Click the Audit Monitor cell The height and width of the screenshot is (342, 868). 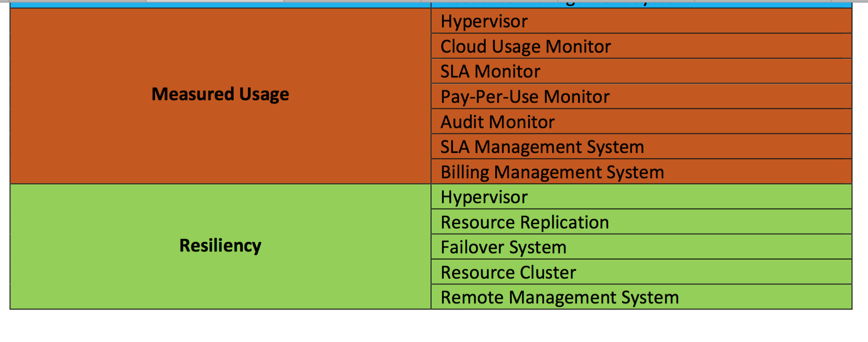point(641,121)
